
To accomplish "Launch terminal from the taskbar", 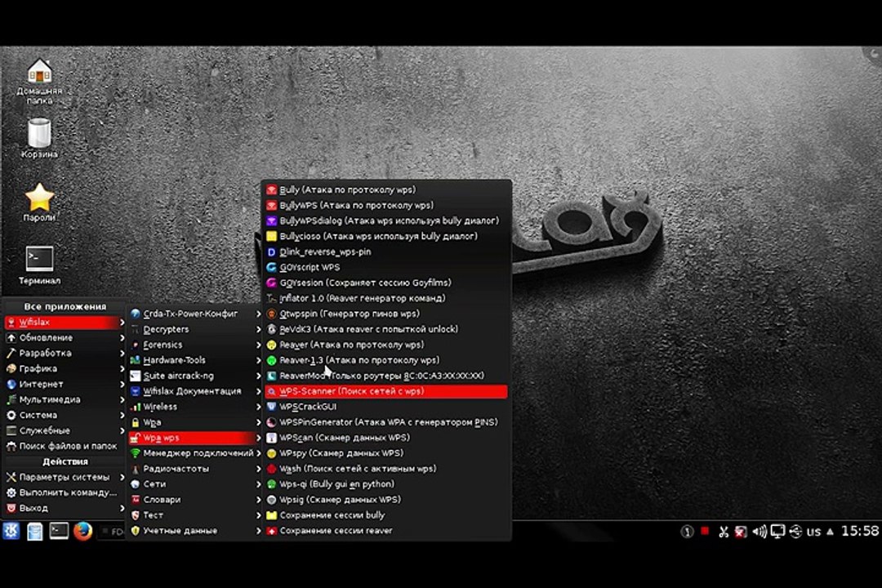I will (x=59, y=530).
